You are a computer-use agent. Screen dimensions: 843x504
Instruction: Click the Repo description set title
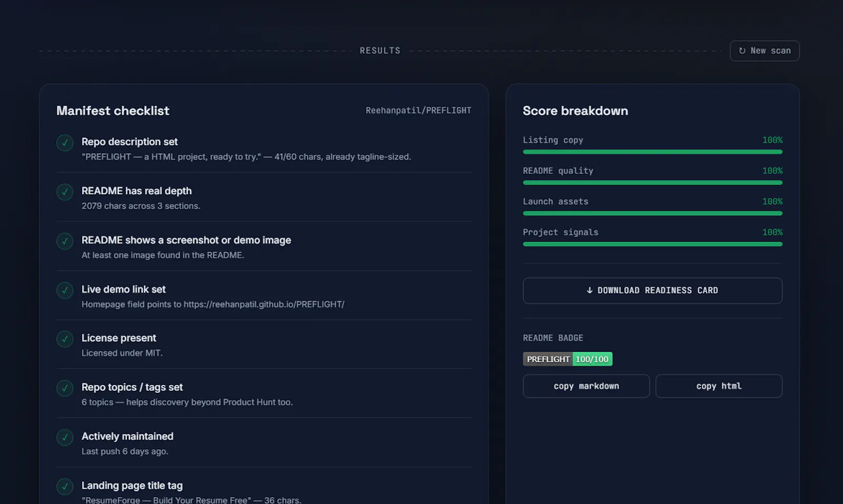[130, 142]
